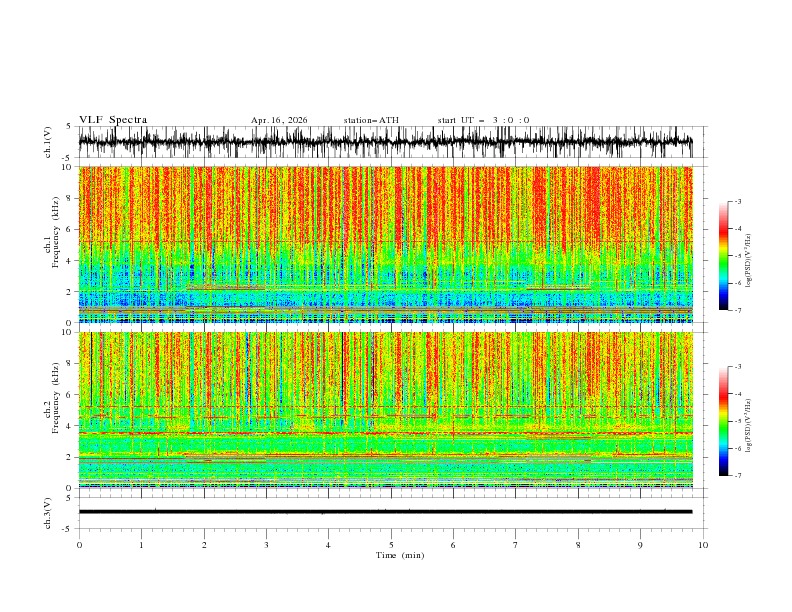Click the ch.1 "Frequency (kHz)" axis label
The height and width of the screenshot is (612, 792).
pyautogui.click(x=56, y=230)
